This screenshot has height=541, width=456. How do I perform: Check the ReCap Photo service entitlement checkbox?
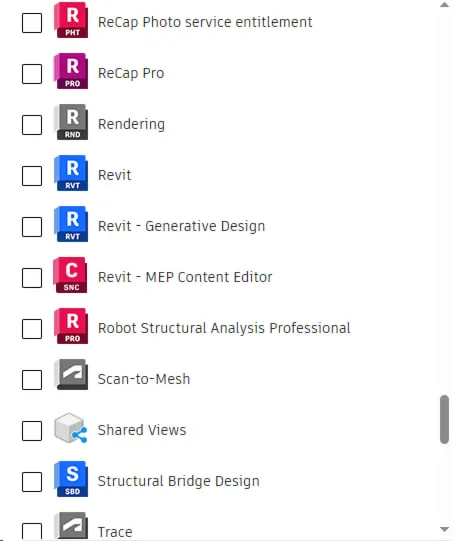[x=32, y=23]
